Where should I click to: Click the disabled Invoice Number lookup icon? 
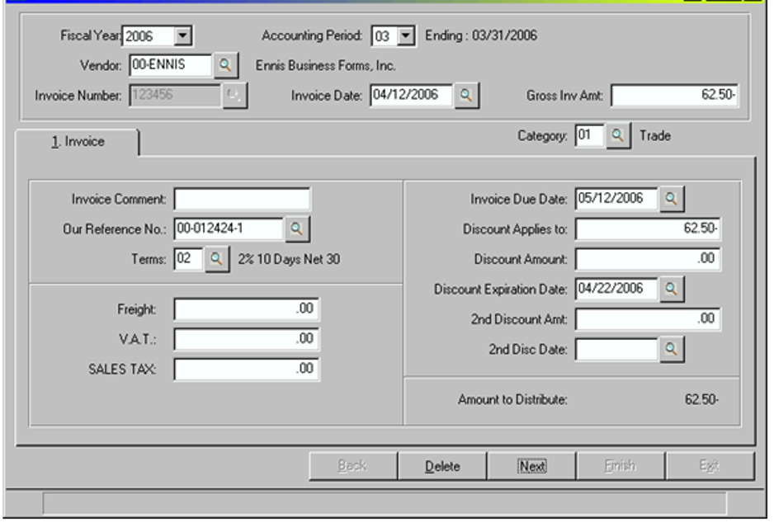pos(234,95)
